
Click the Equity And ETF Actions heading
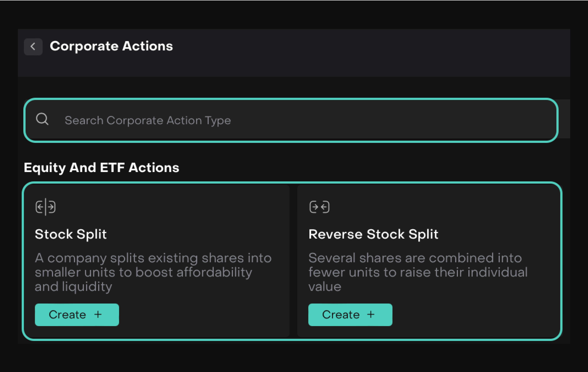pyautogui.click(x=101, y=168)
